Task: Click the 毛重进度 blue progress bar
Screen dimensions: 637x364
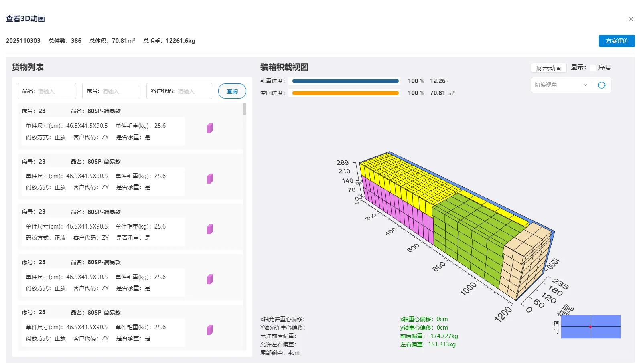Action: click(x=345, y=81)
